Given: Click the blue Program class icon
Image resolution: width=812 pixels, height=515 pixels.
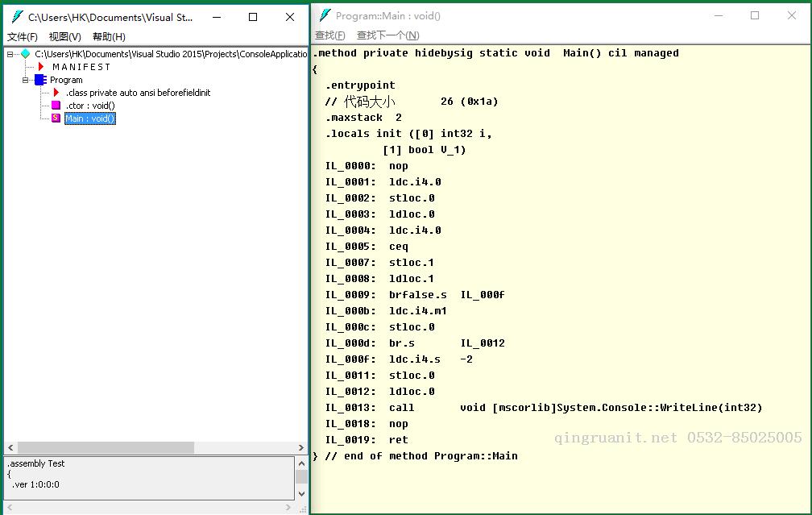Looking at the screenshot, I should coord(40,80).
